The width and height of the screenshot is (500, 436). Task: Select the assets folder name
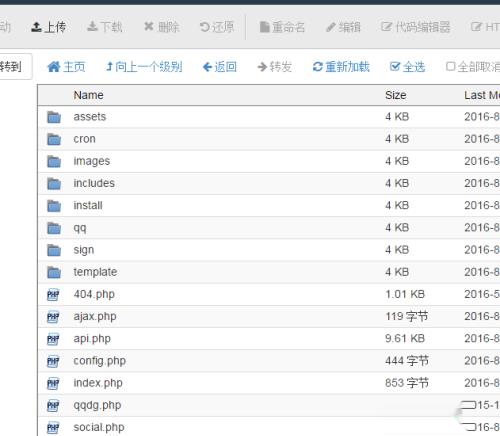(90, 117)
